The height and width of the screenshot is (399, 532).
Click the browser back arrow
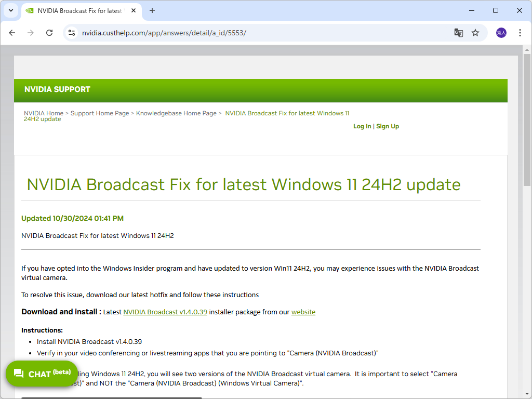[x=12, y=33]
